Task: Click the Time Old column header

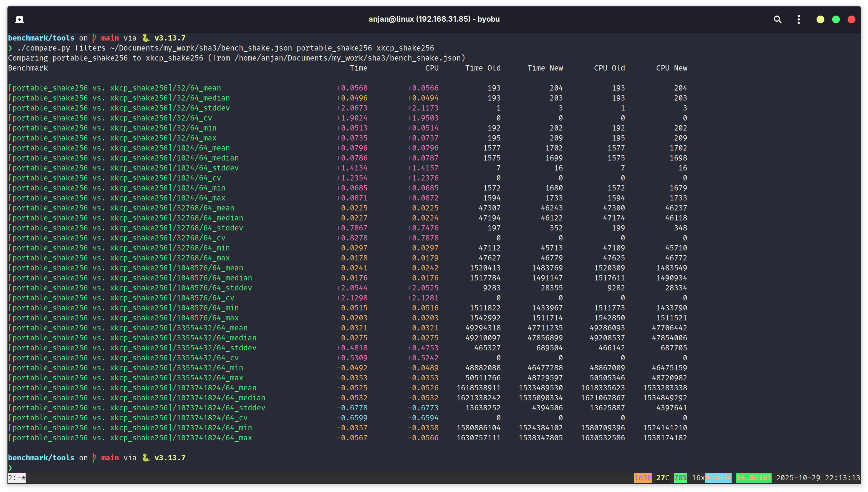Action: (483, 68)
